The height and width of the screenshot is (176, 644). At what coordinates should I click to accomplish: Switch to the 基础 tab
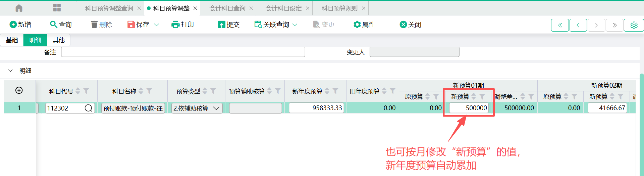coord(12,40)
